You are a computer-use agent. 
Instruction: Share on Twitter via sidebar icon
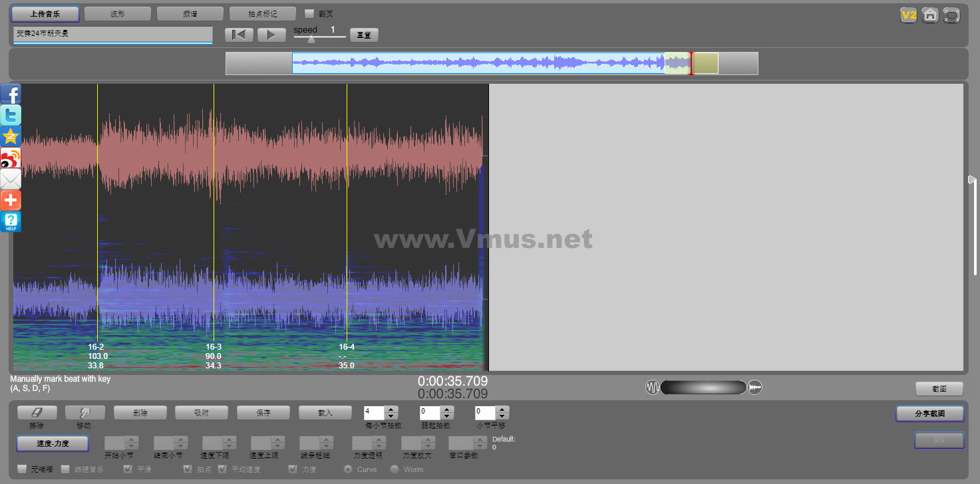11,115
